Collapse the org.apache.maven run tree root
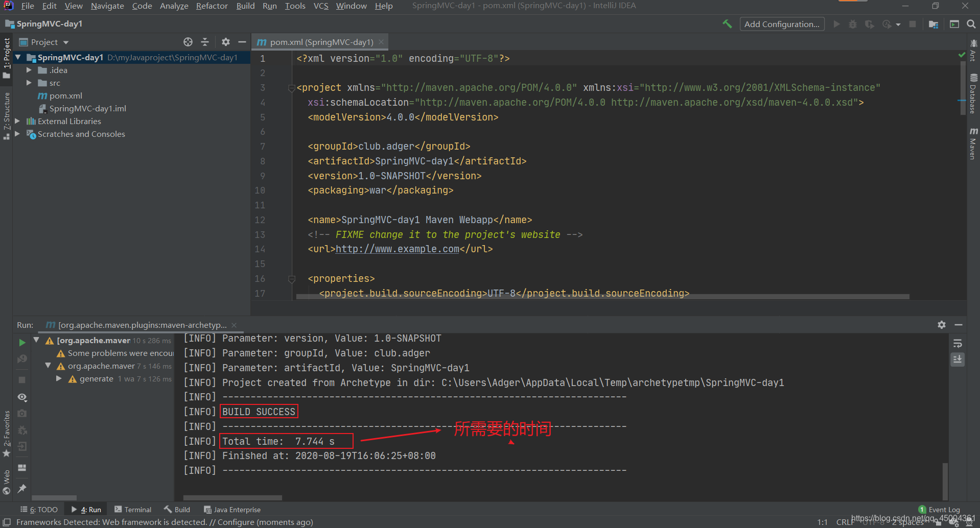 pyautogui.click(x=36, y=340)
